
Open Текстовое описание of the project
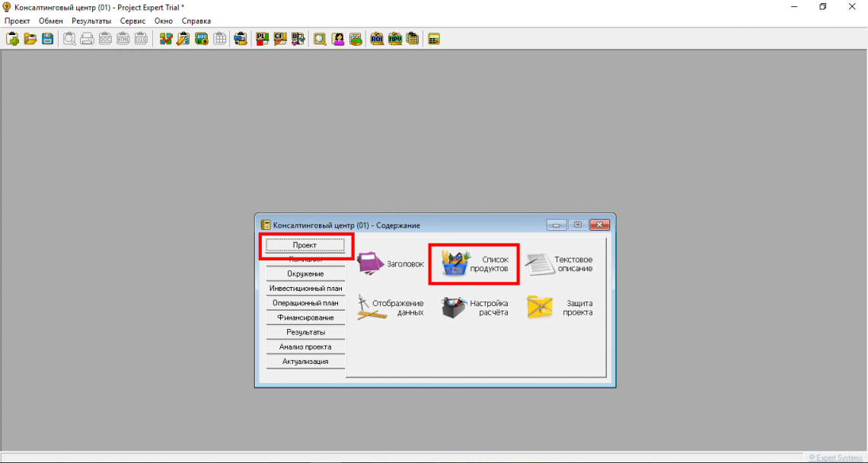tap(559, 264)
